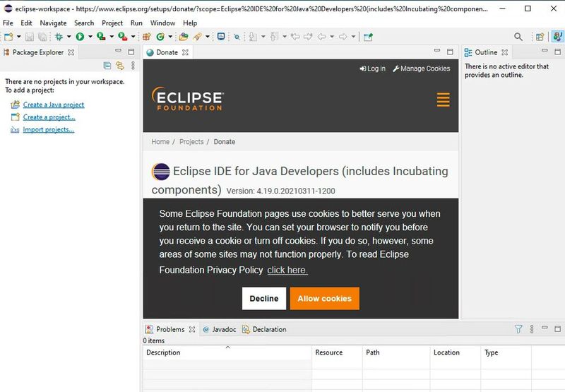The image size is (565, 392).
Task: Close the Package Explorer view tab
Action: click(71, 52)
